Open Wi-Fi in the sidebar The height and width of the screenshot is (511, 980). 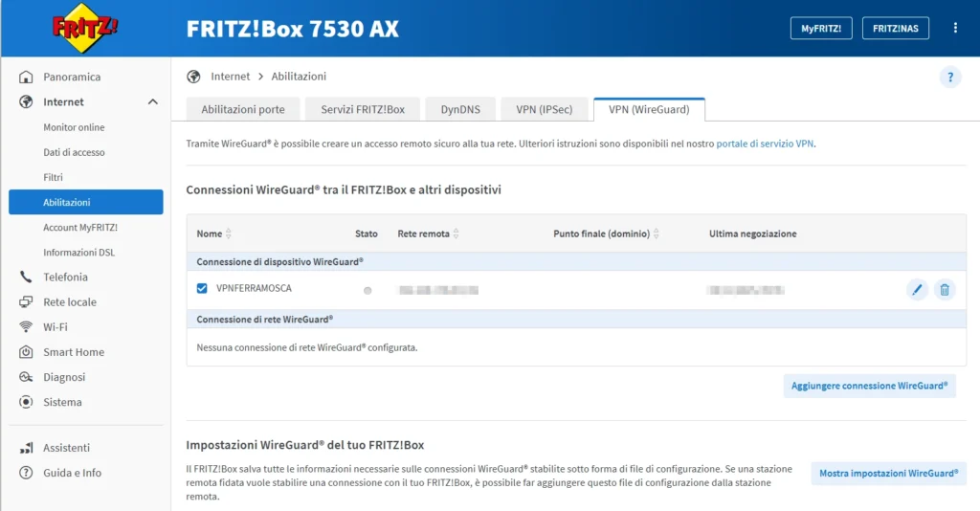point(55,326)
